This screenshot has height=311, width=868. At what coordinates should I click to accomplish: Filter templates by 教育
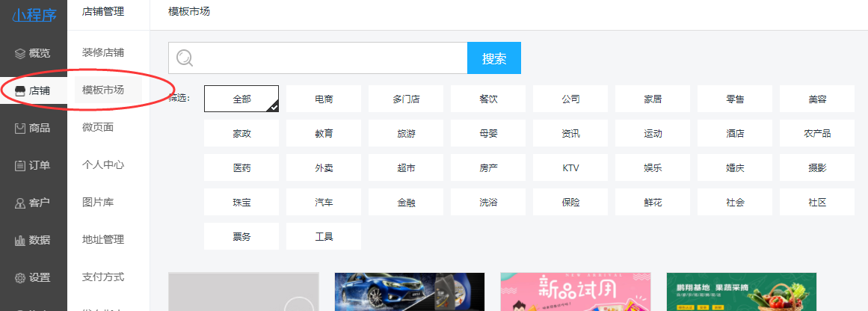pos(324,133)
